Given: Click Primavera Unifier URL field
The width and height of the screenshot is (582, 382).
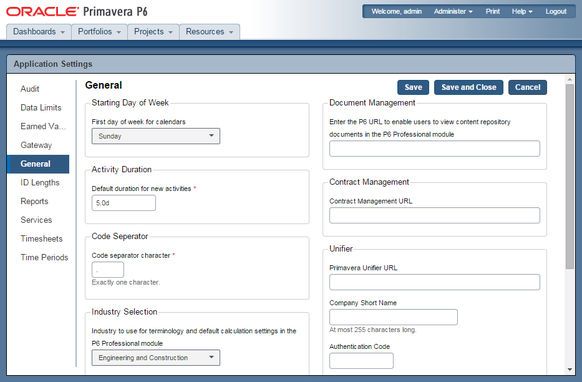Looking at the screenshot, I should tap(434, 282).
